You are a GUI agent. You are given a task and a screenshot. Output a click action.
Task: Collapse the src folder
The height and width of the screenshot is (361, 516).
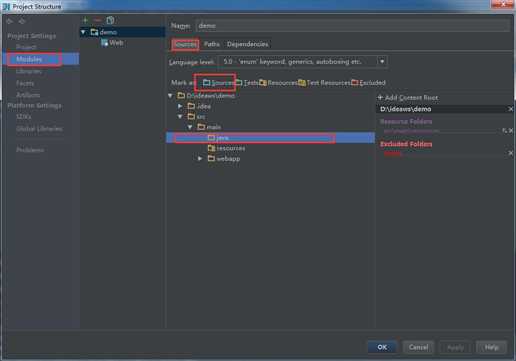coord(180,117)
